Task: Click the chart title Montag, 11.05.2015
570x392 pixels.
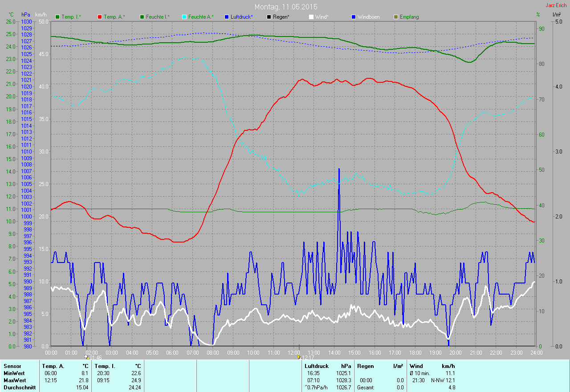Action: click(x=286, y=7)
